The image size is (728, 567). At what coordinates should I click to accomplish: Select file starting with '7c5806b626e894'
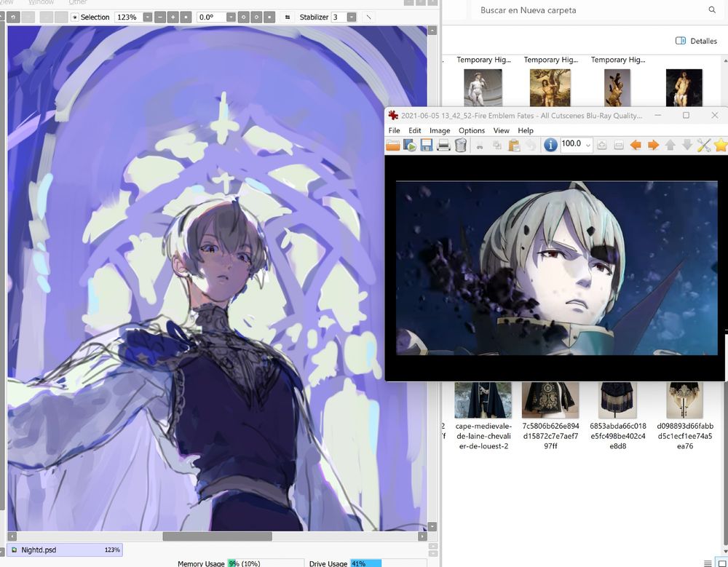pyautogui.click(x=550, y=416)
